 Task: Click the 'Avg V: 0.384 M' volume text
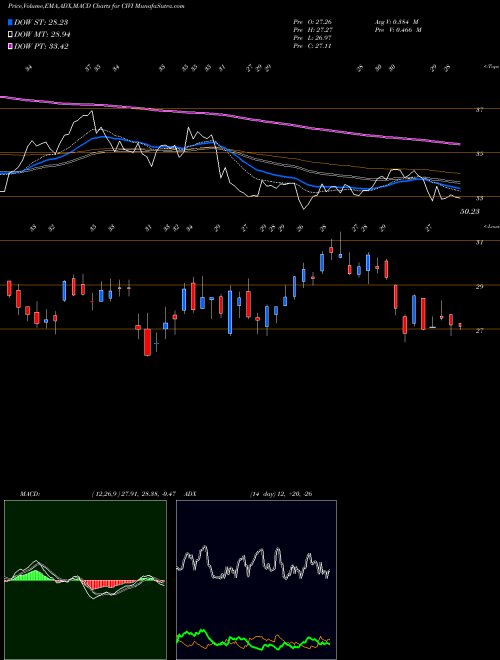point(396,21)
